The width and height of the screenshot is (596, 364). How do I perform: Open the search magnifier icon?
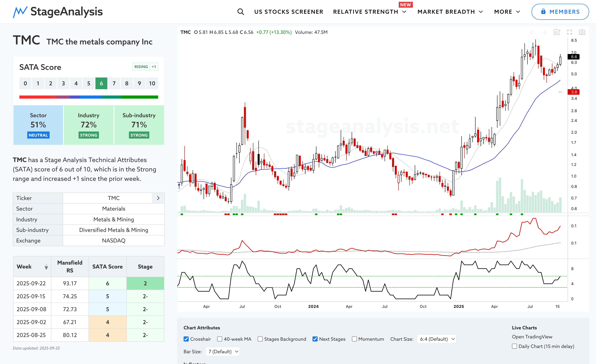[240, 12]
